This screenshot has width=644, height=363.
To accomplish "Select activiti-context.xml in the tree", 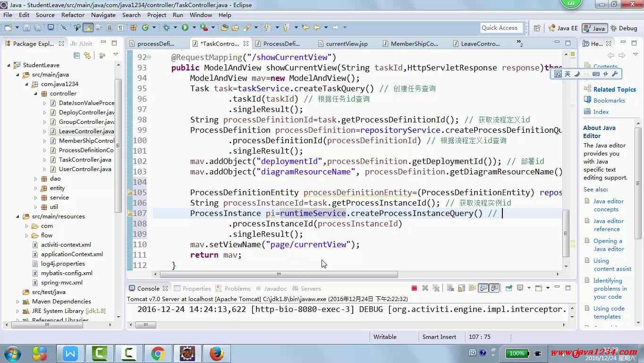I will click(x=66, y=245).
